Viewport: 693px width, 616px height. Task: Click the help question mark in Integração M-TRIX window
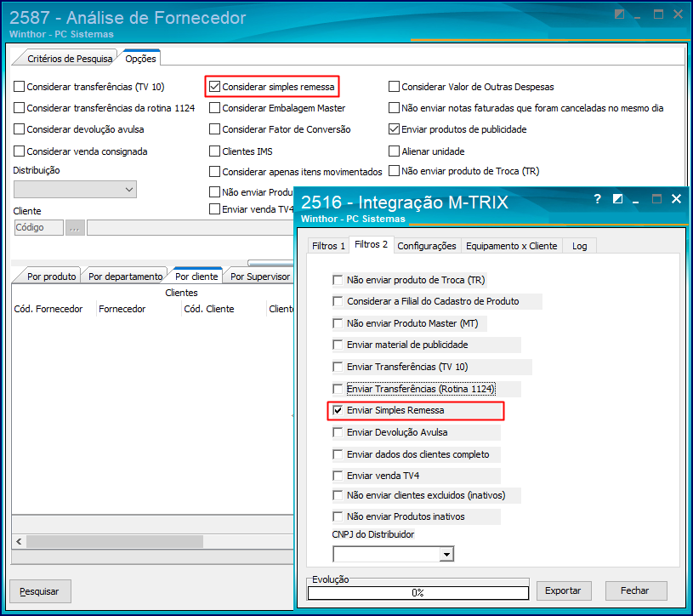click(598, 199)
